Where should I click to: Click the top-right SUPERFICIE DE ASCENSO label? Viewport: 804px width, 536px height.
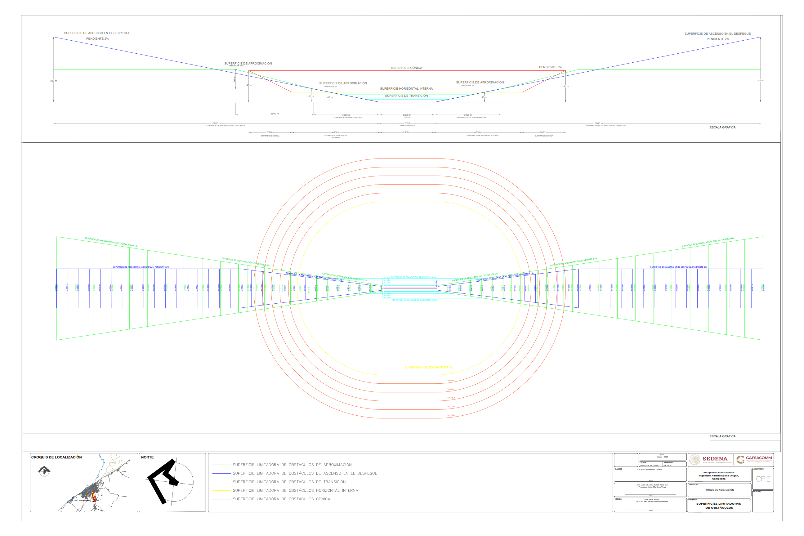717,33
